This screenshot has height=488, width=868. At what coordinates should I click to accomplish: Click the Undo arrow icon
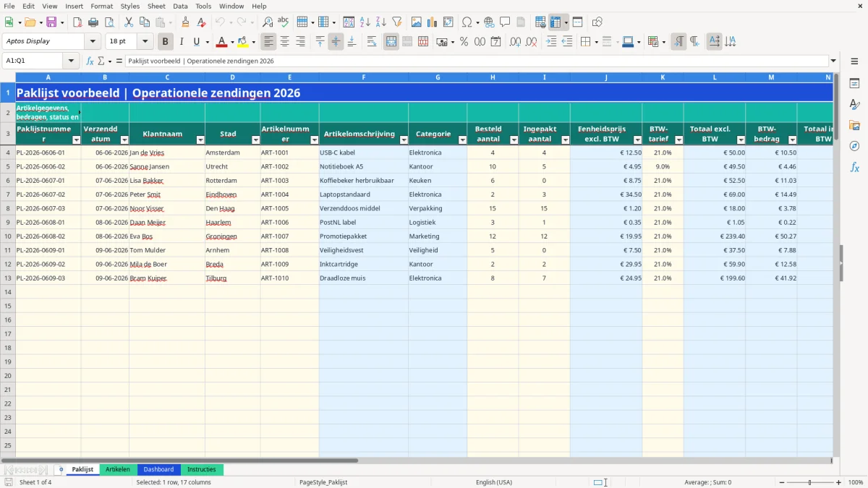tap(219, 22)
